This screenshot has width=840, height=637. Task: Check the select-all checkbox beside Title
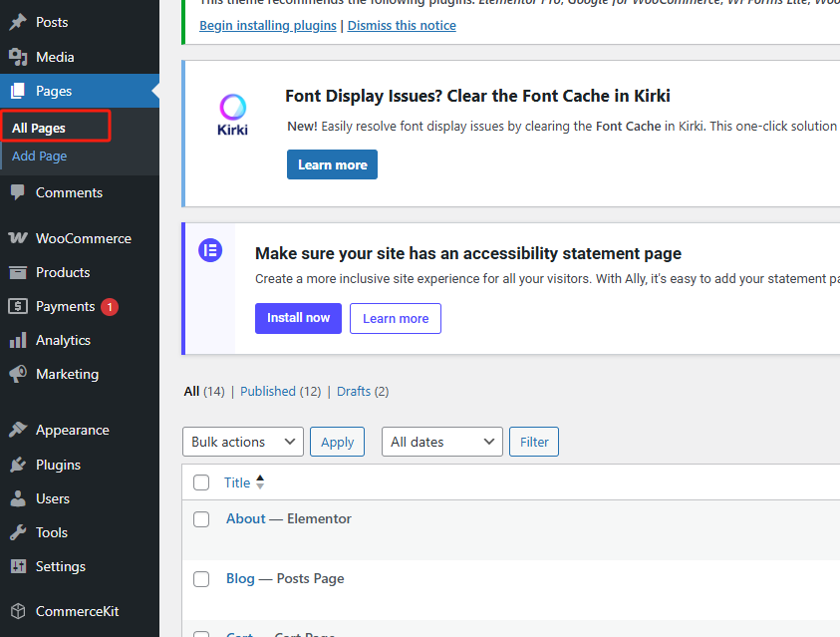click(x=201, y=482)
